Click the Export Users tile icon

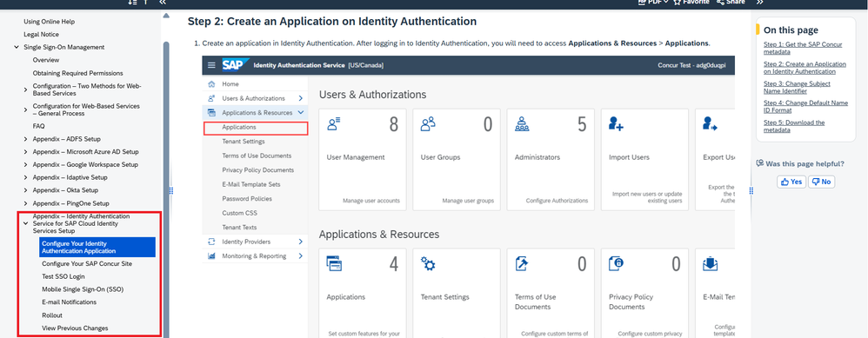pos(711,124)
